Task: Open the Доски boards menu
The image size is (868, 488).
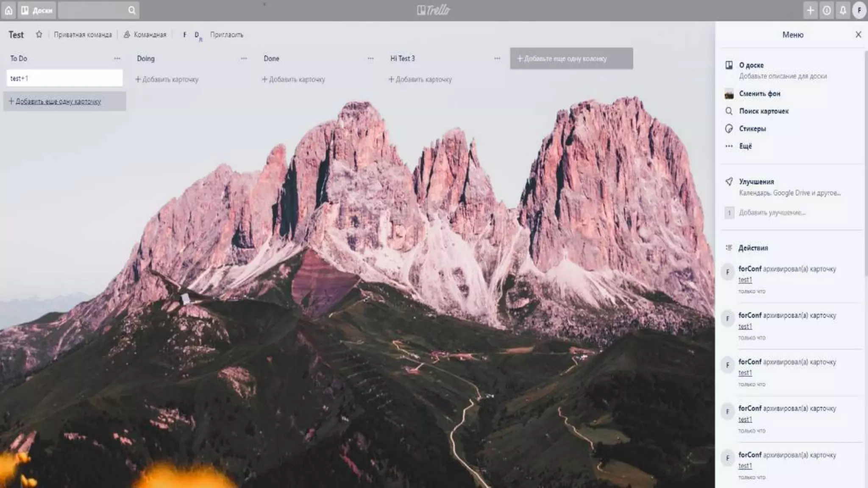Action: 37,10
